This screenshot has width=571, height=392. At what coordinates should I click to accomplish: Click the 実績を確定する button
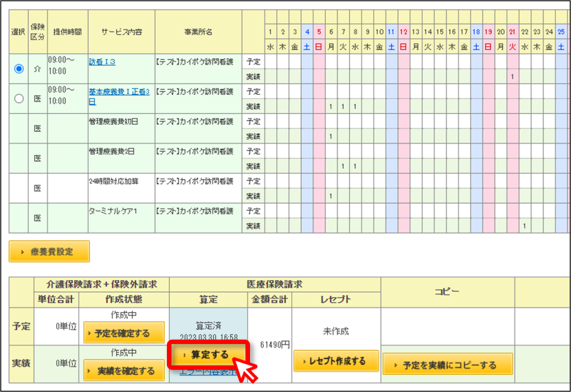(x=124, y=371)
